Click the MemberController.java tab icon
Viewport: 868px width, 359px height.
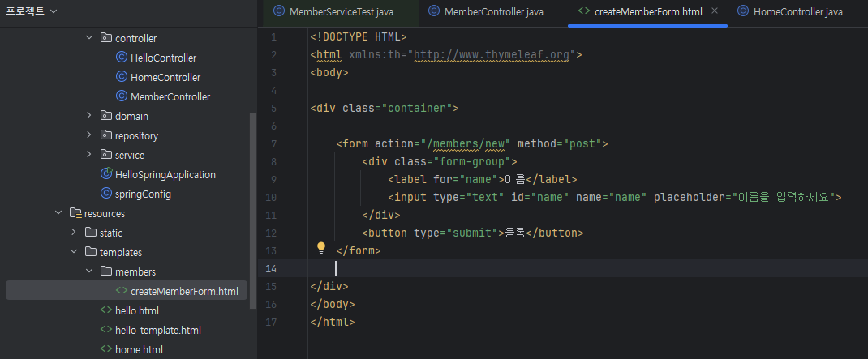pyautogui.click(x=434, y=11)
